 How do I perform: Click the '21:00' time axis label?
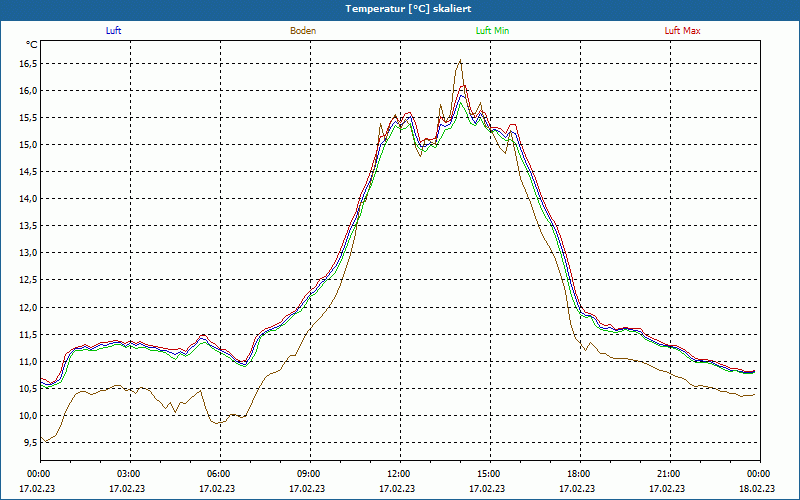tap(669, 474)
